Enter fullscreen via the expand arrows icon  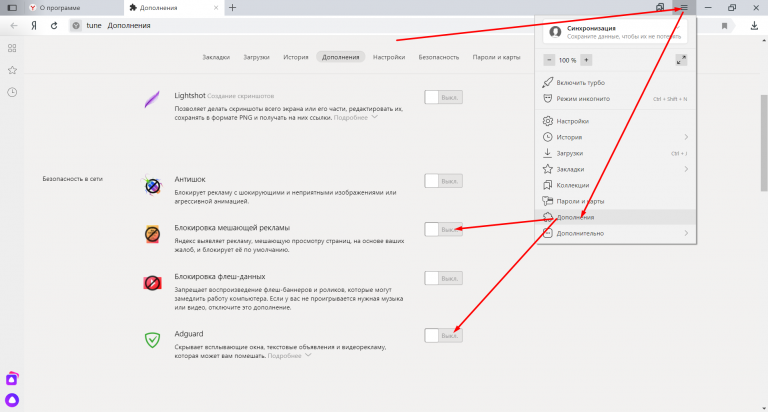[681, 60]
